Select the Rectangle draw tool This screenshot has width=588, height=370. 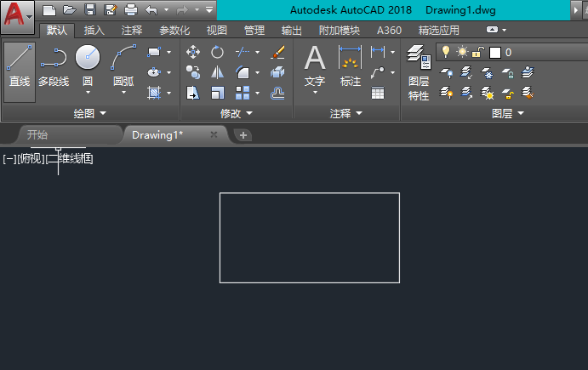(154, 52)
